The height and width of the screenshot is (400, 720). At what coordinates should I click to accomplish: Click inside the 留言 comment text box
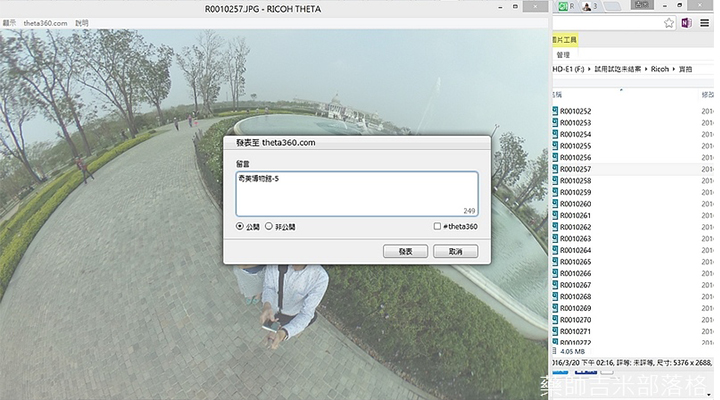pos(357,194)
